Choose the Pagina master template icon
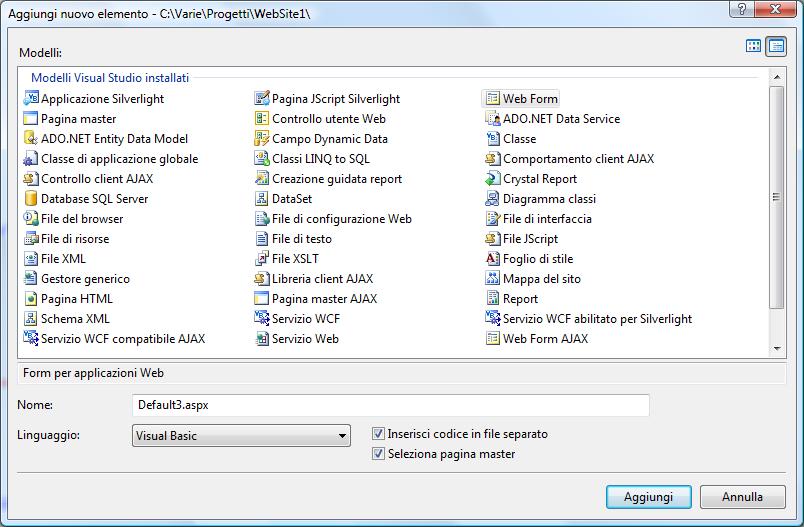804x527 pixels. point(31,118)
